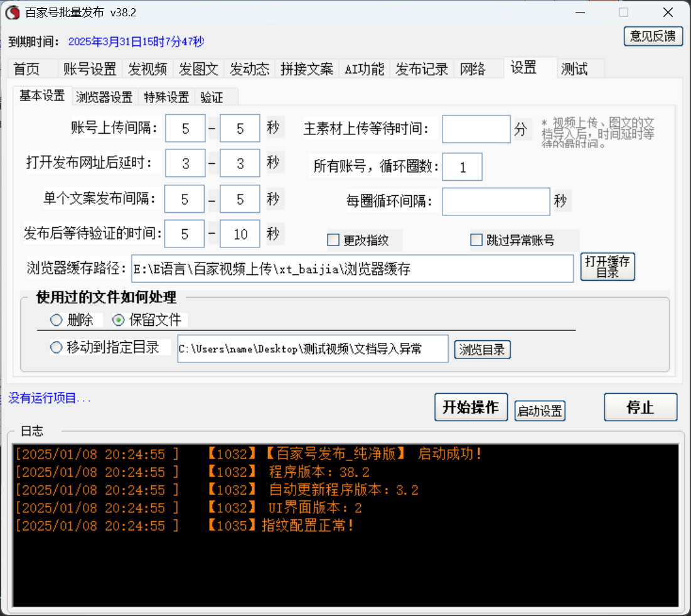Select the 删除 radio option
This screenshot has height=616, width=691.
[x=56, y=320]
